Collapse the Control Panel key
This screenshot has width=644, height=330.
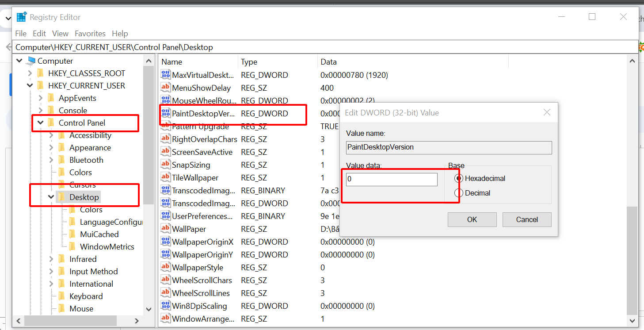40,123
